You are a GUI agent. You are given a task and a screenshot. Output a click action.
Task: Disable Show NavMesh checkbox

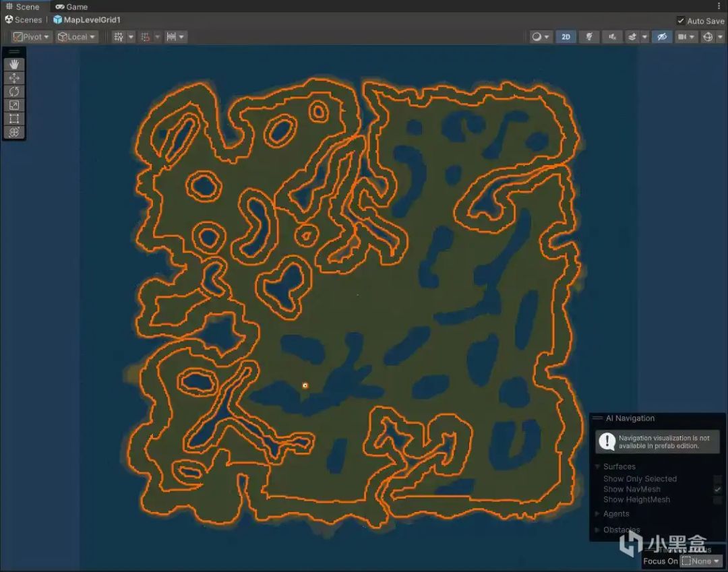[x=718, y=489]
